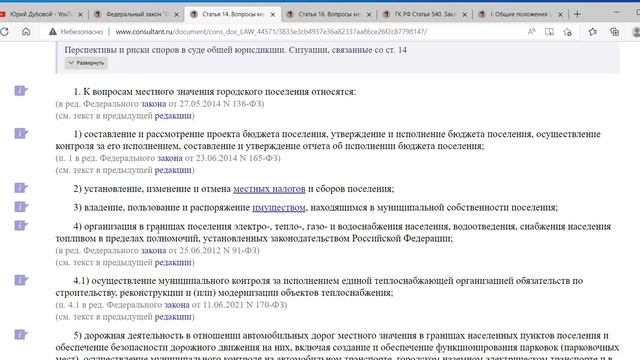The image size is (640, 360).
Task: Open the Favorites list icon
Action: (593, 31)
